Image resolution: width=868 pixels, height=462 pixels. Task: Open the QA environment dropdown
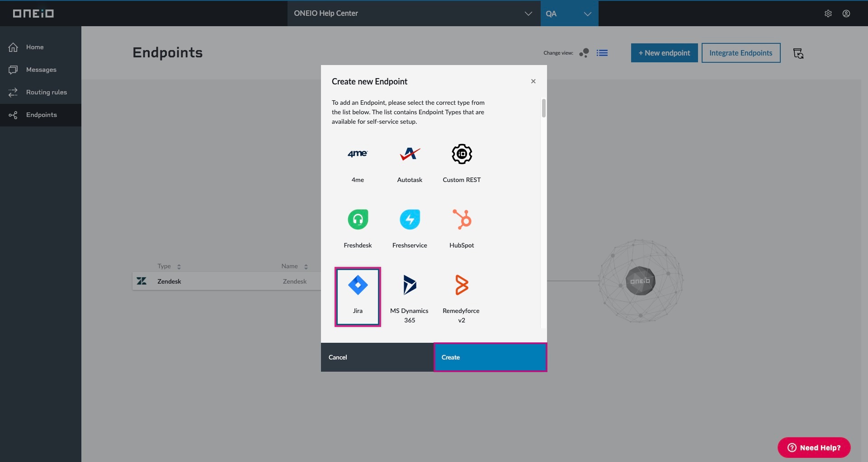569,14
